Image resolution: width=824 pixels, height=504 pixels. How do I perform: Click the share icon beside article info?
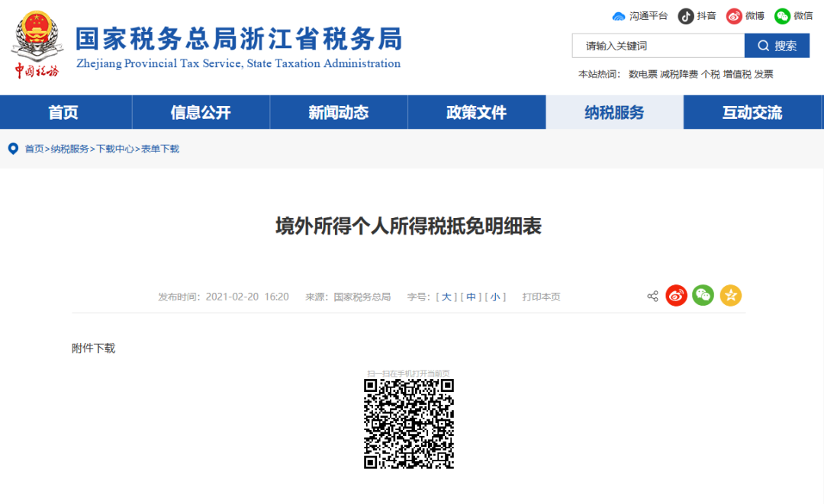pos(652,296)
